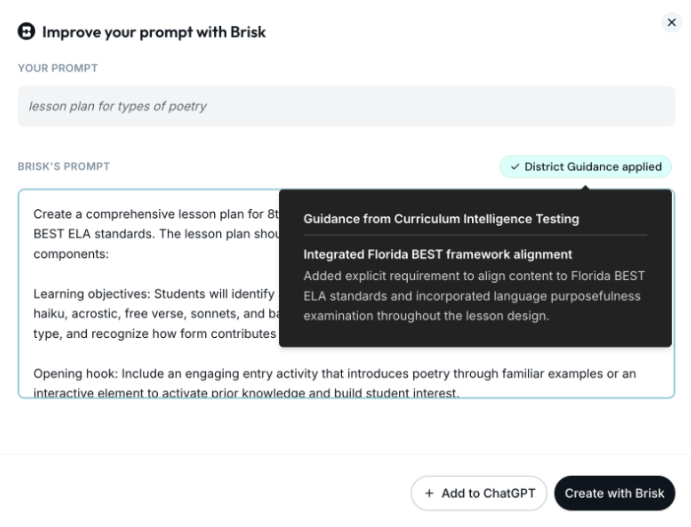Close the Improve your prompt dialog
This screenshot has height=527, width=691.
pos(671,22)
